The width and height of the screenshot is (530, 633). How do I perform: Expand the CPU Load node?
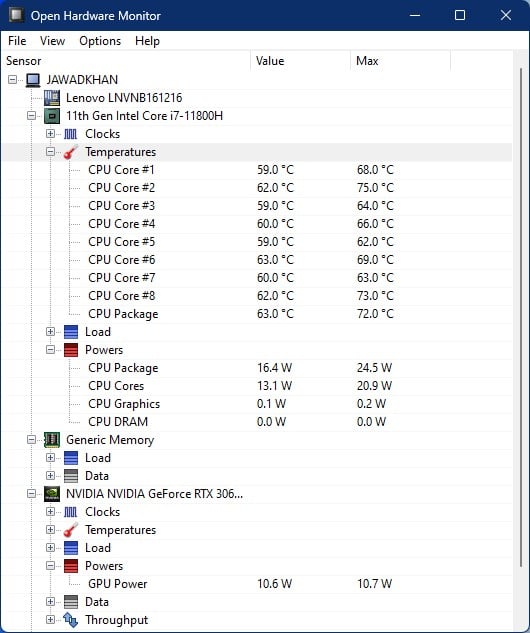tap(50, 331)
